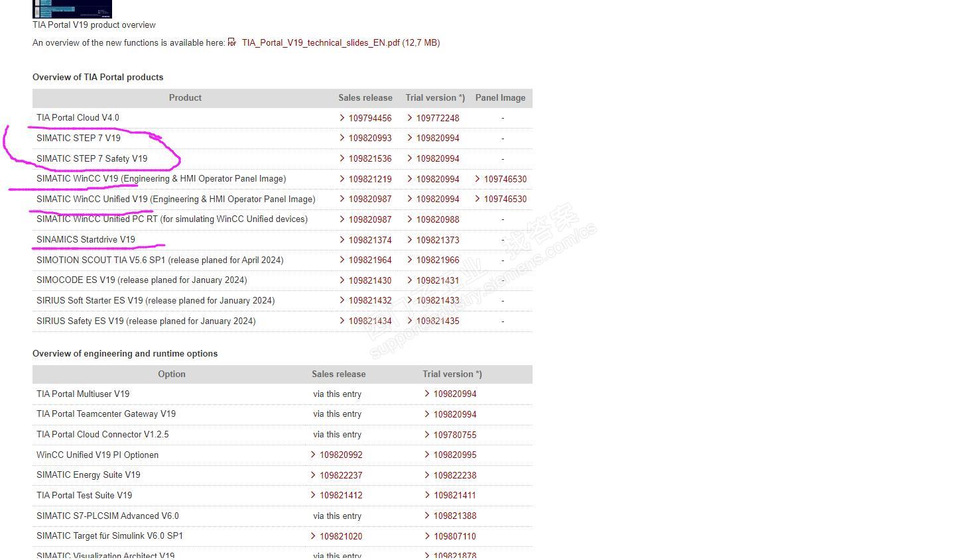Click the 'TIA Portal Test Suite V19' option name
Image resolution: width=953 pixels, height=560 pixels.
point(84,495)
